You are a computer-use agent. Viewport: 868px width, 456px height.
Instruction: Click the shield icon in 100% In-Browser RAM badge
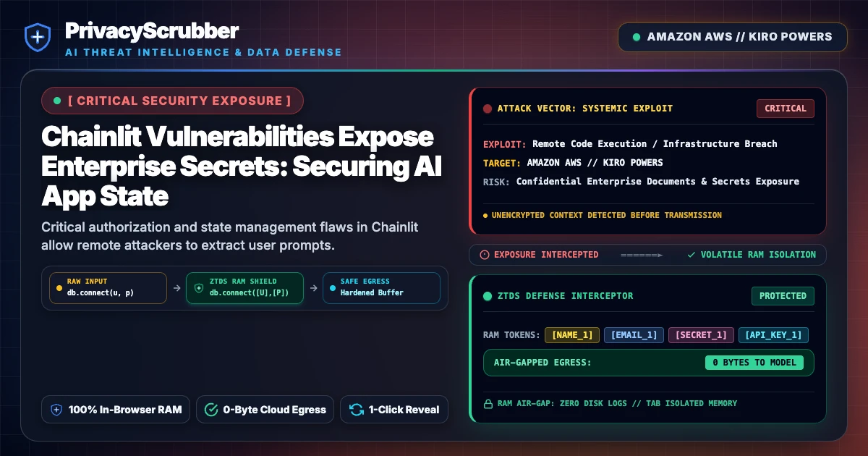[x=56, y=410]
